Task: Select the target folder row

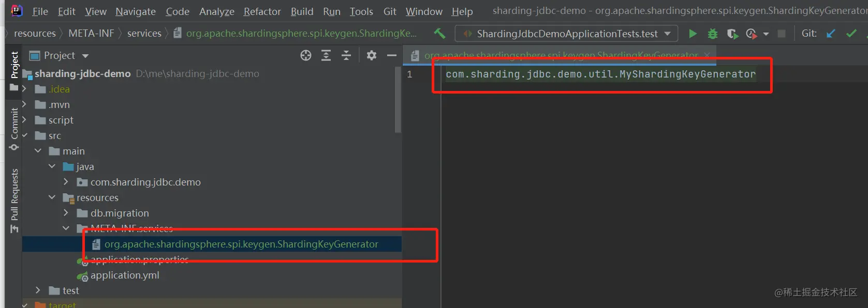Action: click(212, 304)
